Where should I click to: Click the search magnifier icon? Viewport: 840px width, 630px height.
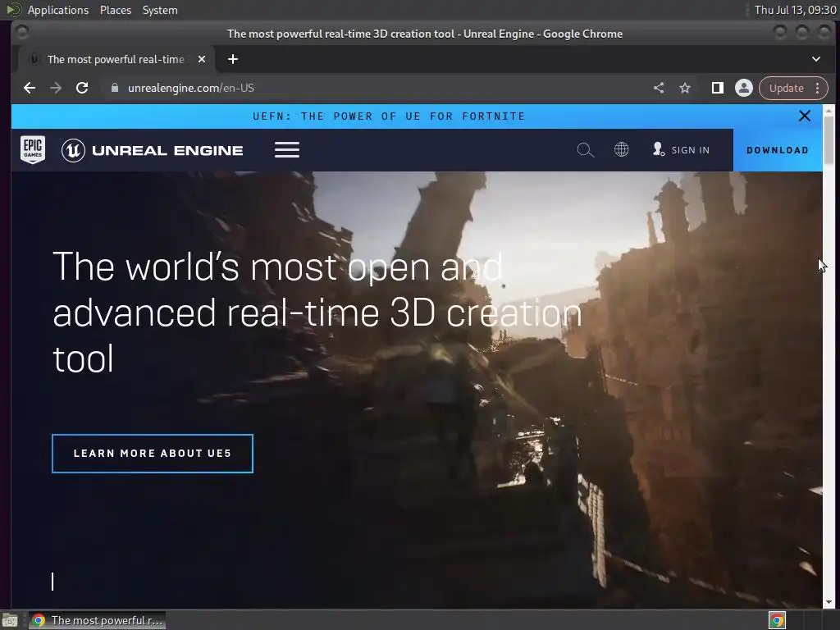pyautogui.click(x=585, y=150)
